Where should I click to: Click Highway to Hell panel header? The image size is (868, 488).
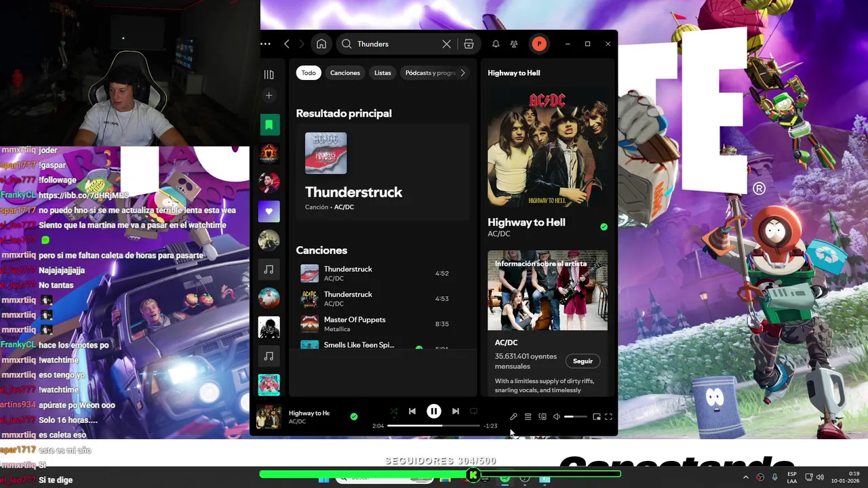(x=514, y=73)
